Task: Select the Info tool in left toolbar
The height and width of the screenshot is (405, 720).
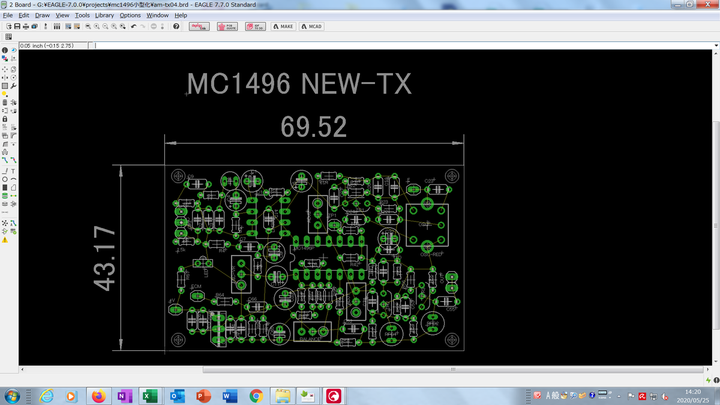Action: coord(5,50)
